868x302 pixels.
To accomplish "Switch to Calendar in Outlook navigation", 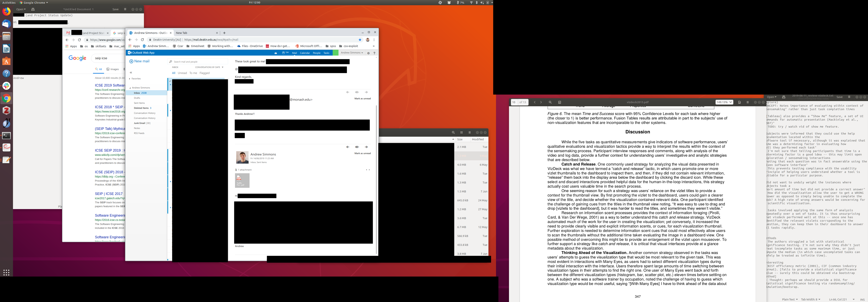I will [x=305, y=53].
